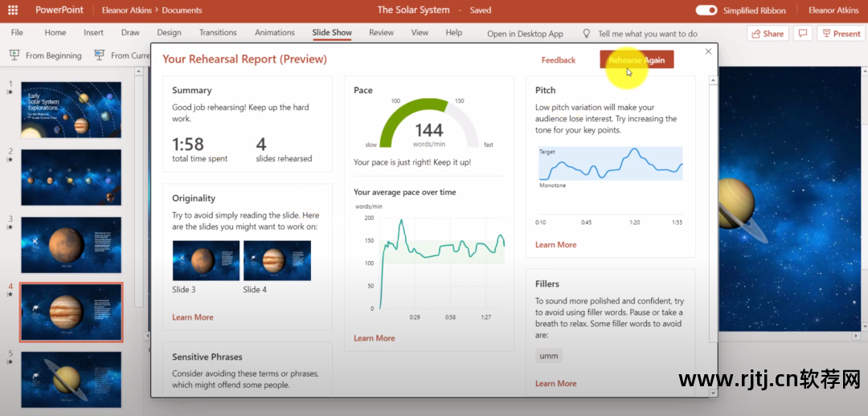Type in Tell me what you want field
868x416 pixels.
647,34
